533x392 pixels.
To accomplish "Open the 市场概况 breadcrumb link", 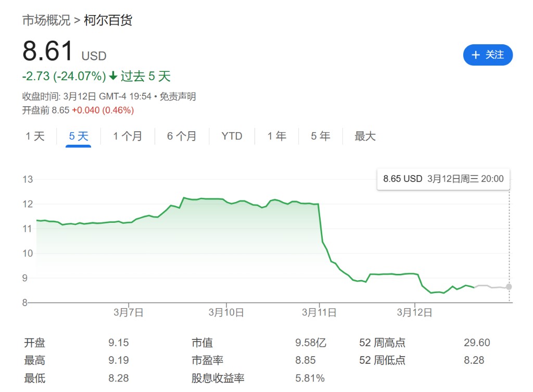I will (46, 20).
